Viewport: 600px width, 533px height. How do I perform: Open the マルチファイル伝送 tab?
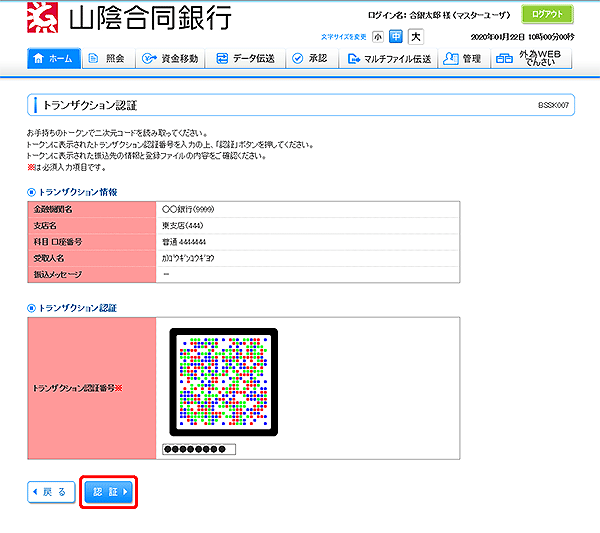[x=388, y=59]
